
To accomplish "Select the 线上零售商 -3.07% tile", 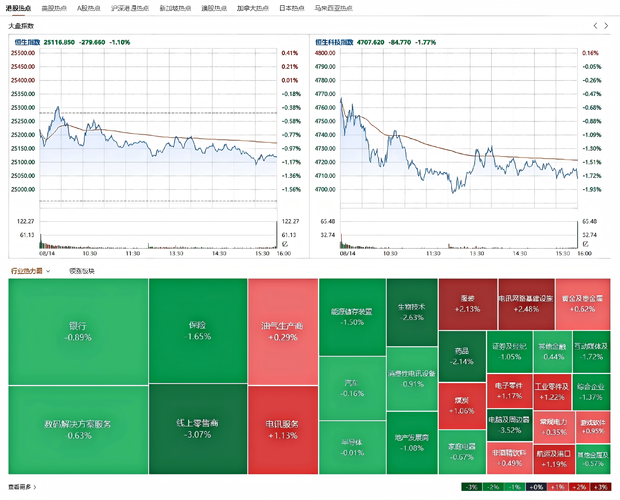I will 198,429.
